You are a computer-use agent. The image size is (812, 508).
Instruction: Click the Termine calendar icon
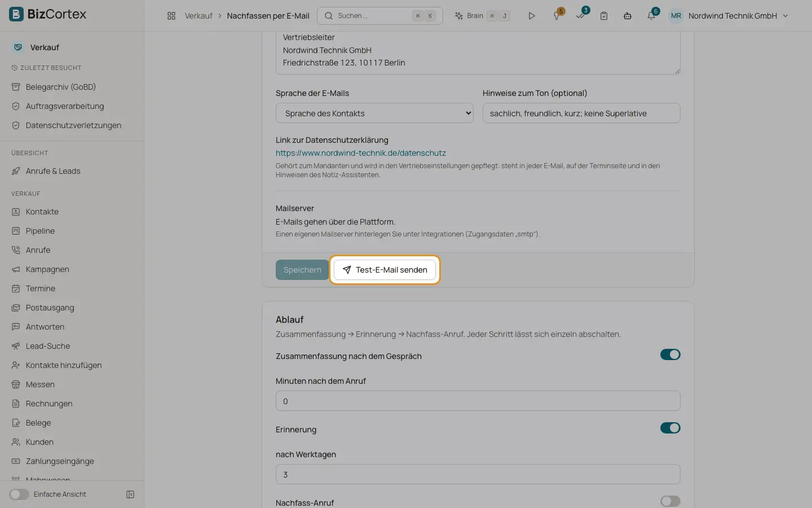(16, 288)
